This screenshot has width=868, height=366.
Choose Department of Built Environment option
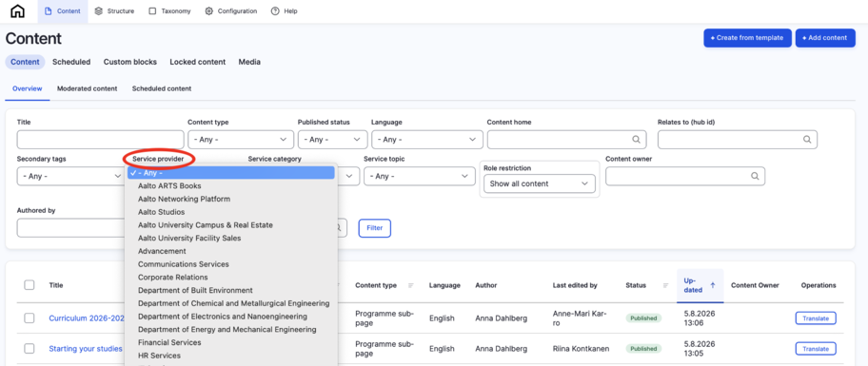[x=195, y=290]
